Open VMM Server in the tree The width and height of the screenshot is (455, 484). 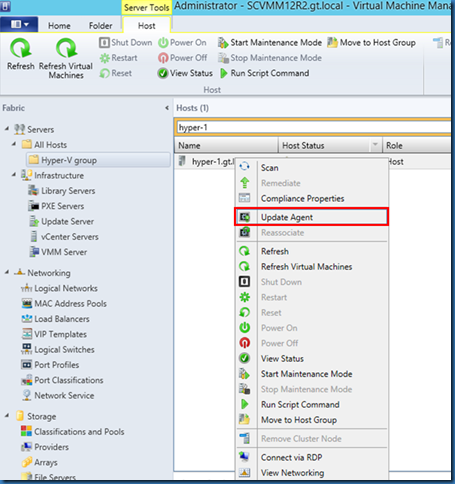pos(58,252)
